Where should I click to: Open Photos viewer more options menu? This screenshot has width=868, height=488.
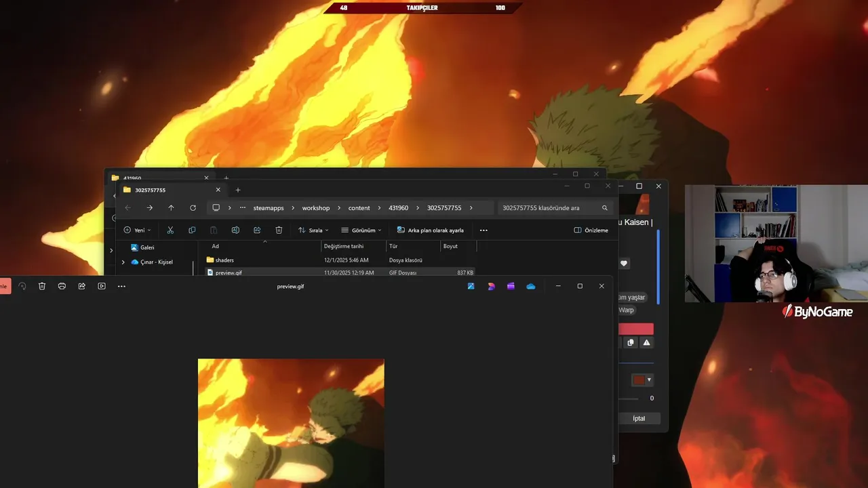[121, 286]
